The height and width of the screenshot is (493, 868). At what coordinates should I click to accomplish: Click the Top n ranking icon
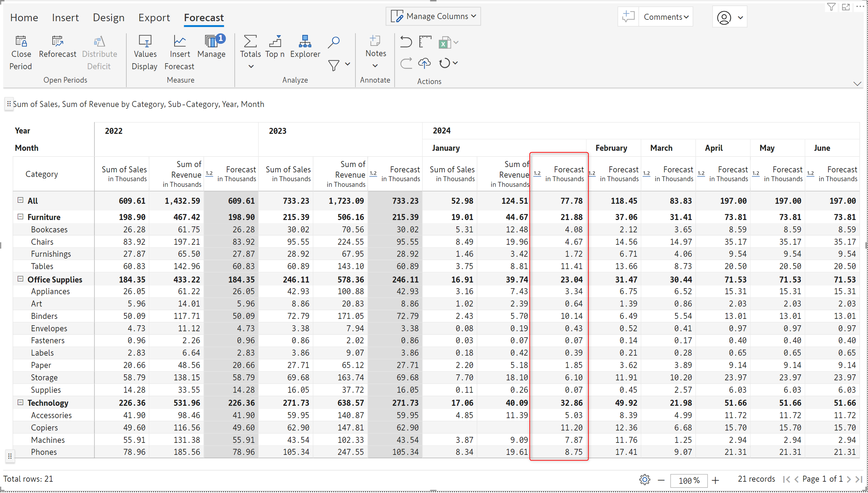pyautogui.click(x=275, y=42)
